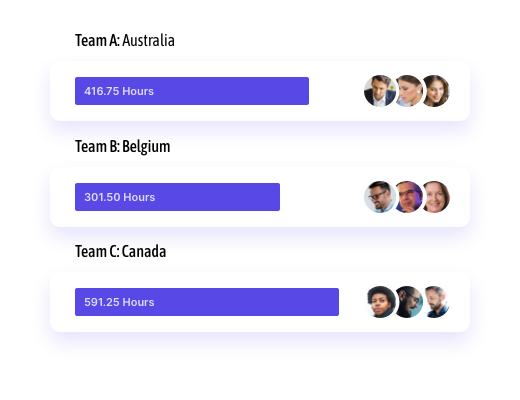Select middle avatar in Team B Belgium card
Screen dimensions: 520x400
[407, 197]
